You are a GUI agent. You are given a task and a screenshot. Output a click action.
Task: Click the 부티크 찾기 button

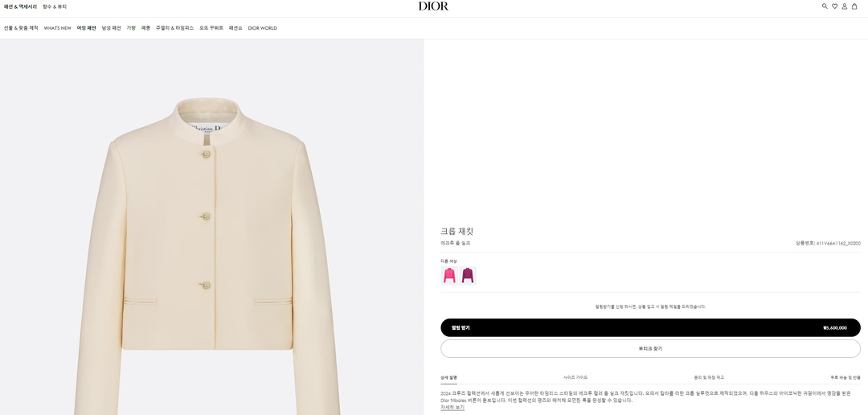point(650,348)
